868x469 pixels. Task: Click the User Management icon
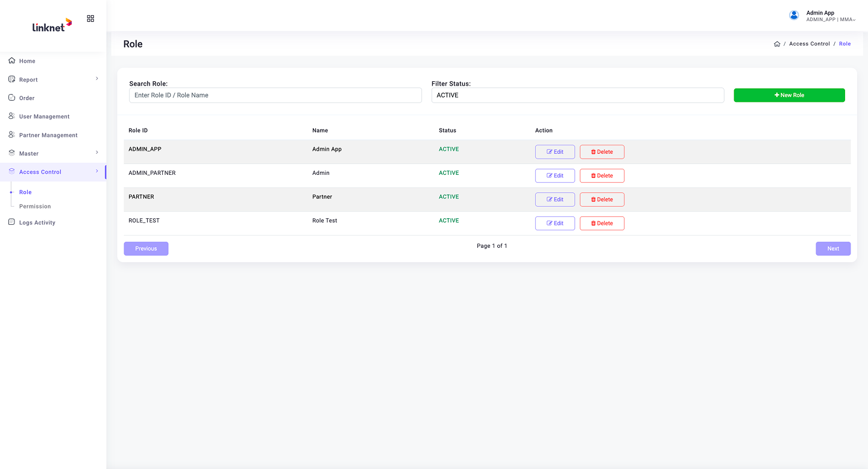tap(12, 116)
